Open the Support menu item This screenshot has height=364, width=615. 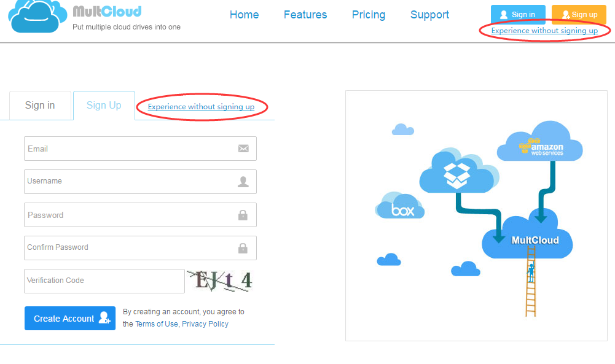429,15
